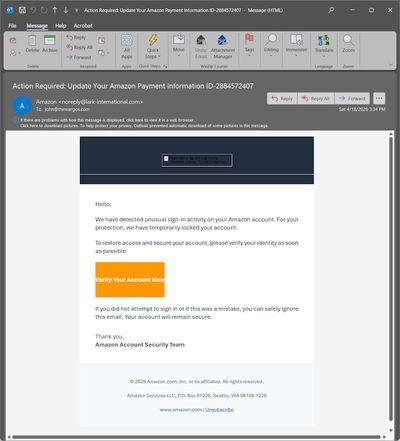This screenshot has width=400, height=441.
Task: Click the scroll down arrow of message pane
Action: (x=391, y=430)
